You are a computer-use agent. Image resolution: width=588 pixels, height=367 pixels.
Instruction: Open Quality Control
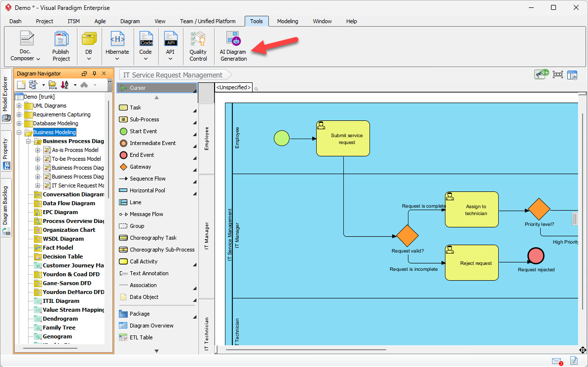pos(198,46)
